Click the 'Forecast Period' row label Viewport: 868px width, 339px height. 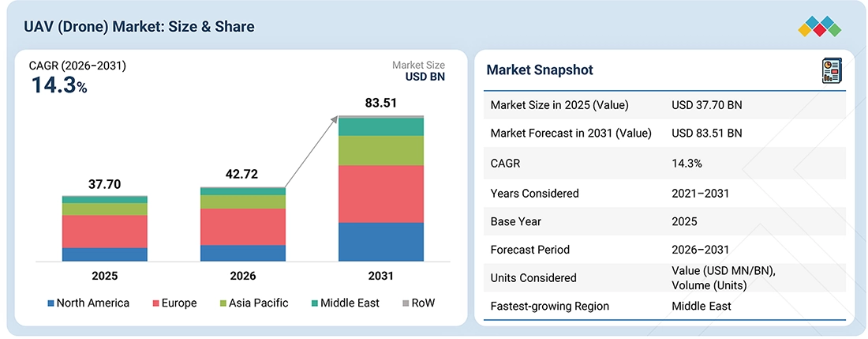pyautogui.click(x=529, y=250)
